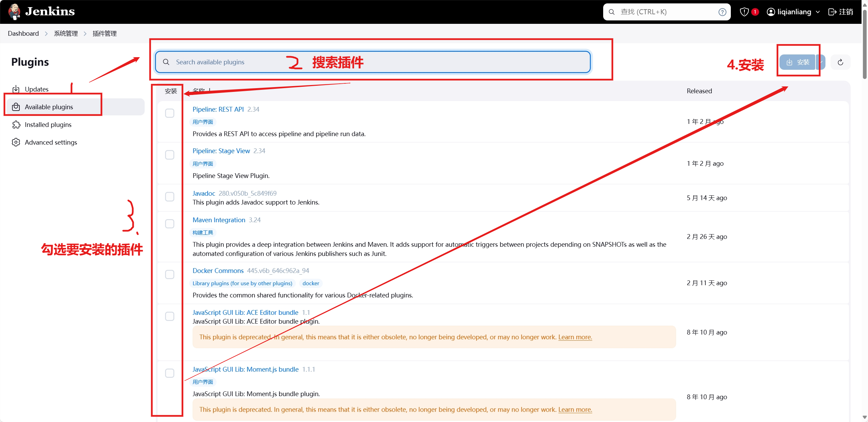The height and width of the screenshot is (422, 868).
Task: Open the Javadoc plugin link
Action: (204, 193)
